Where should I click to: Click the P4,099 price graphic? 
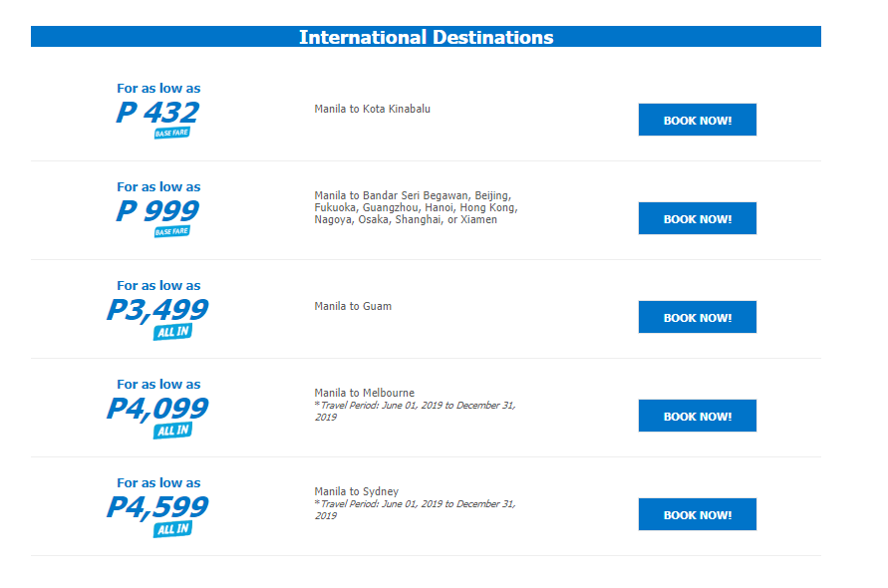tap(157, 408)
